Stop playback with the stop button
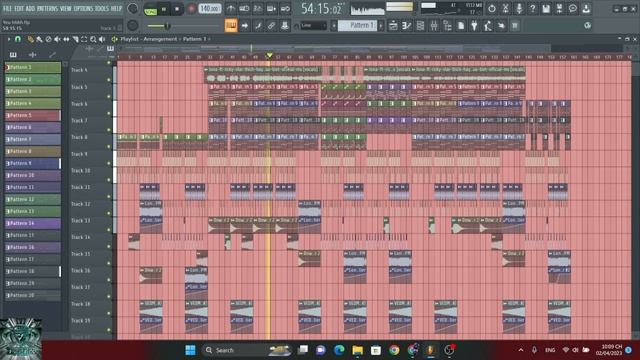Screen dimensions: 640x360 [177, 9]
